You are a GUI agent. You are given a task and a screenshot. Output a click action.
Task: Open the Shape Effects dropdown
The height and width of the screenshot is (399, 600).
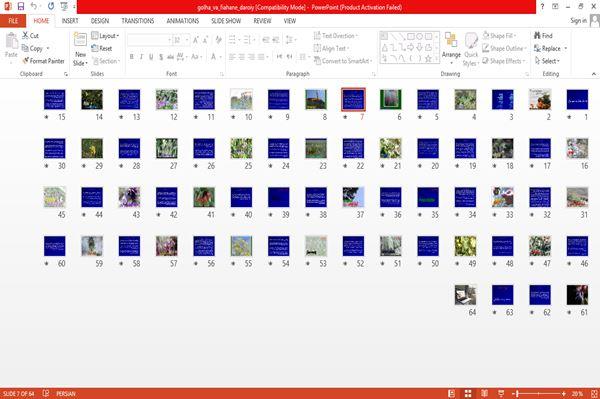click(x=504, y=61)
